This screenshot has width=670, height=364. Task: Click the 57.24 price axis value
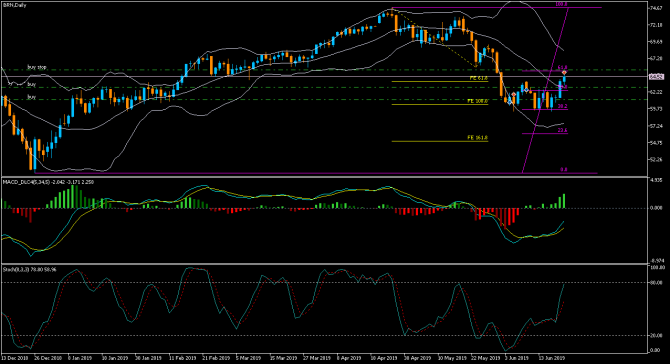pyautogui.click(x=656, y=126)
